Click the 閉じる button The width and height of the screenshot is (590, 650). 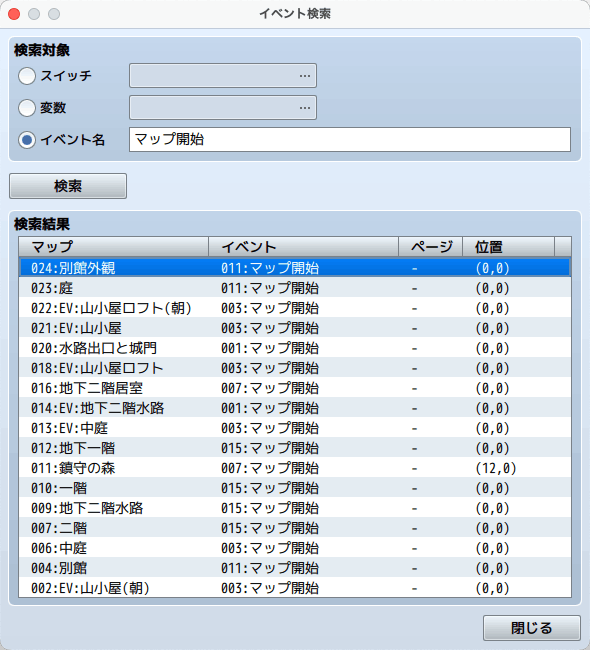532,628
